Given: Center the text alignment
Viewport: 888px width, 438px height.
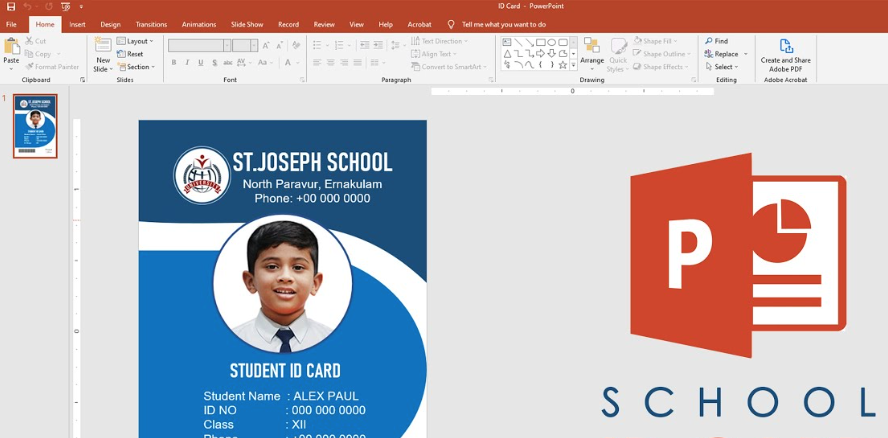Looking at the screenshot, I should (x=331, y=62).
